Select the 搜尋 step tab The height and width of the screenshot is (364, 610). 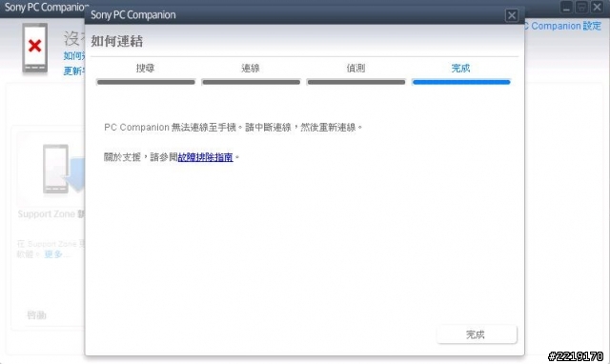click(x=146, y=69)
